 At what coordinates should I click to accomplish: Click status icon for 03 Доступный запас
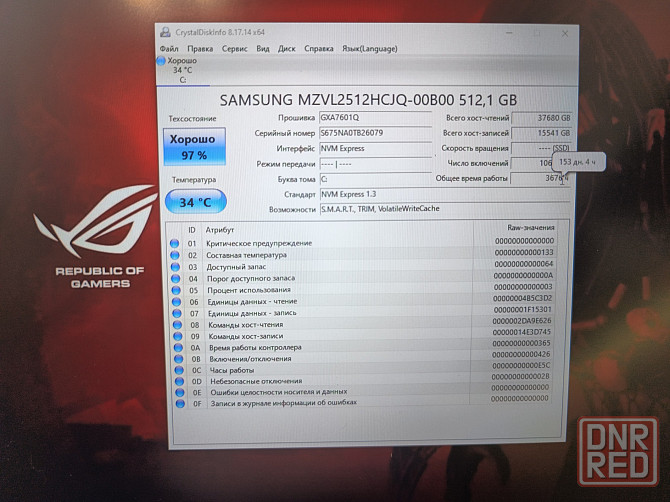pyautogui.click(x=175, y=267)
